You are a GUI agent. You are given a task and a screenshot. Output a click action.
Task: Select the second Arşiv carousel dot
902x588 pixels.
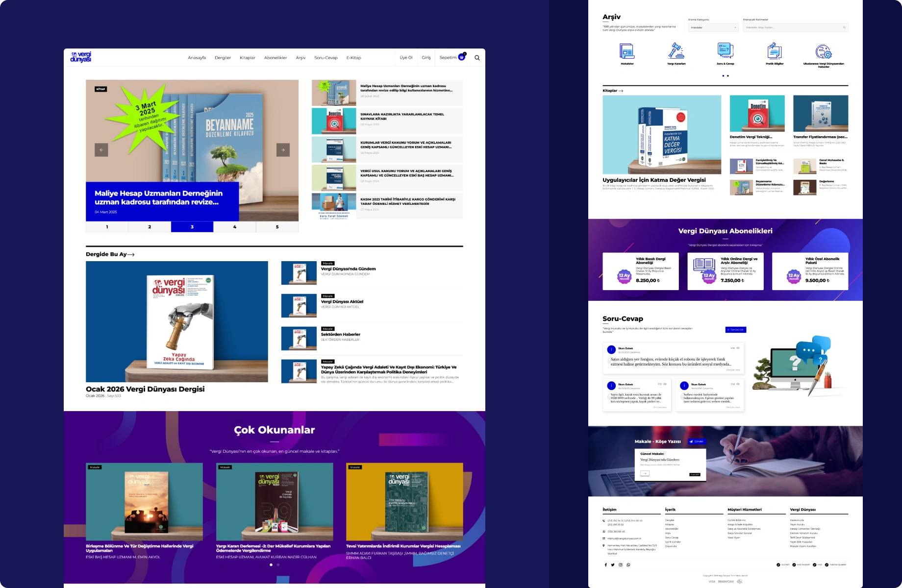click(728, 76)
